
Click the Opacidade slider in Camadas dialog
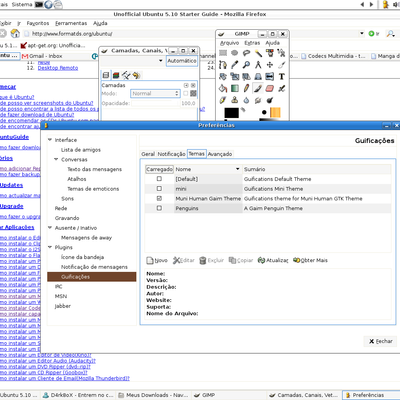point(156,103)
